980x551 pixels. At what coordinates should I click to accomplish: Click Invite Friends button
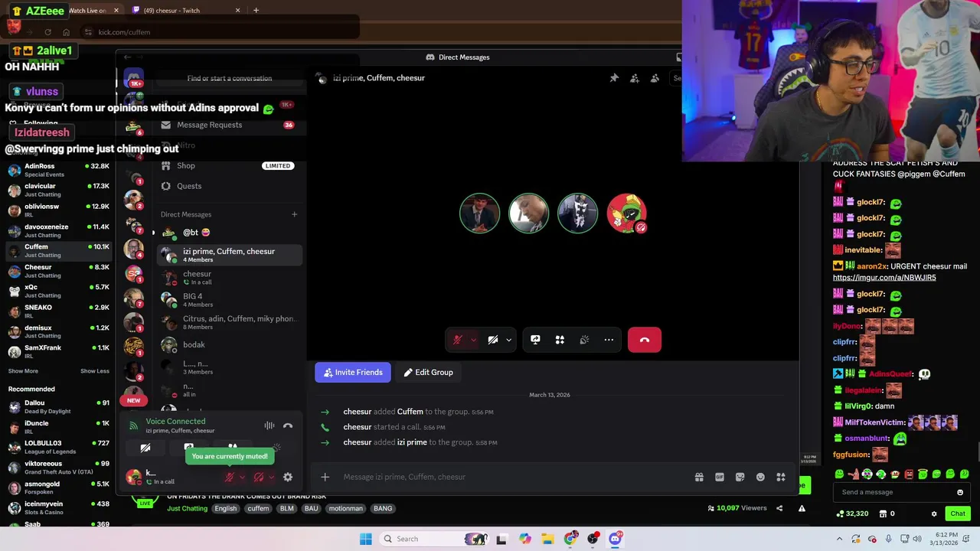pyautogui.click(x=353, y=373)
